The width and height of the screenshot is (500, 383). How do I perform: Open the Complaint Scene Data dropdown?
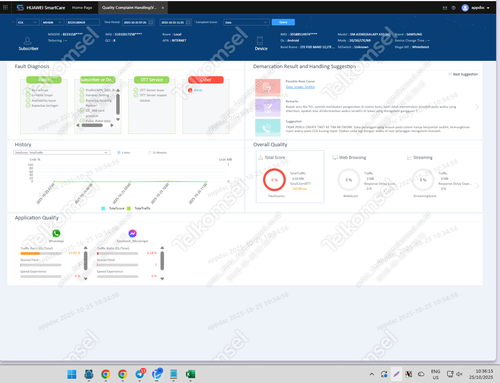click(246, 22)
